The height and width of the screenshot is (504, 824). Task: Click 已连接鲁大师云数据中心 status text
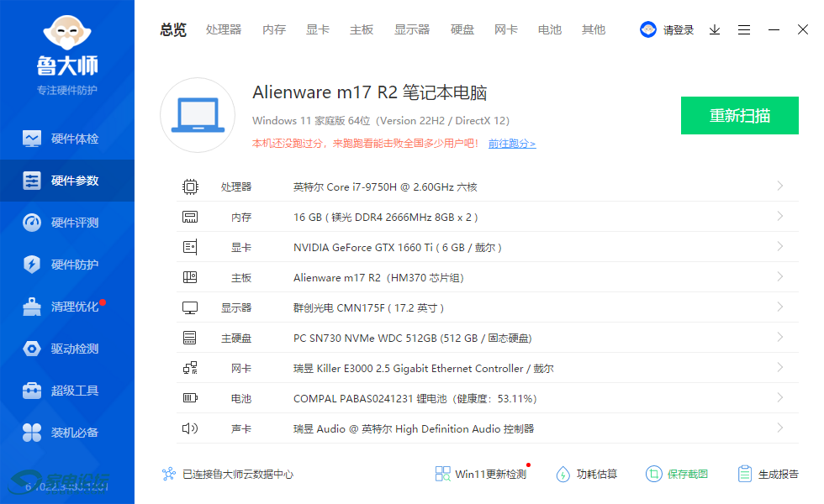tap(237, 474)
